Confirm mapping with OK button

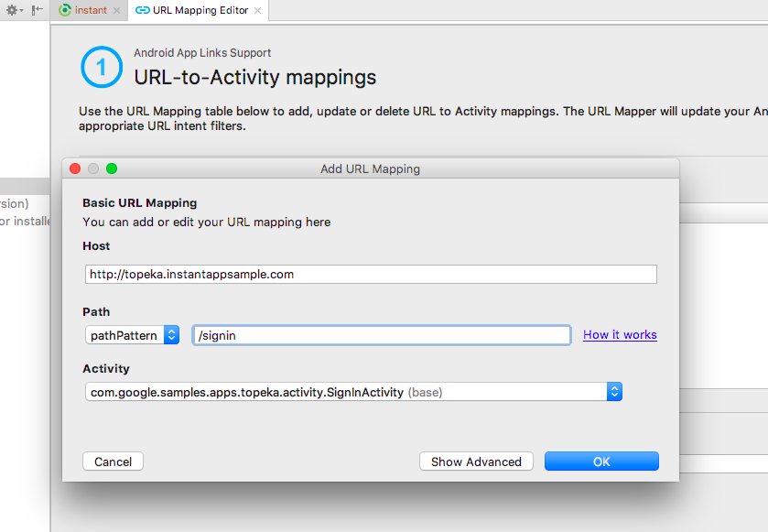pos(601,461)
